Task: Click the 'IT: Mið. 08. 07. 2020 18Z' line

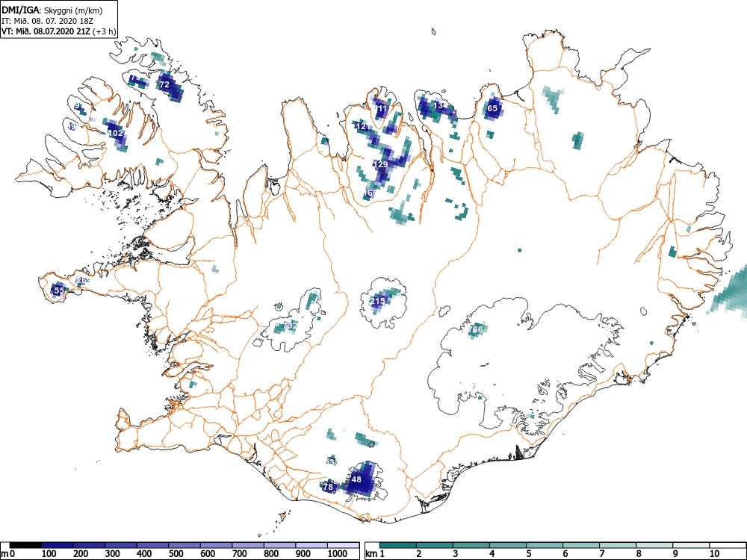Action: pos(46,21)
